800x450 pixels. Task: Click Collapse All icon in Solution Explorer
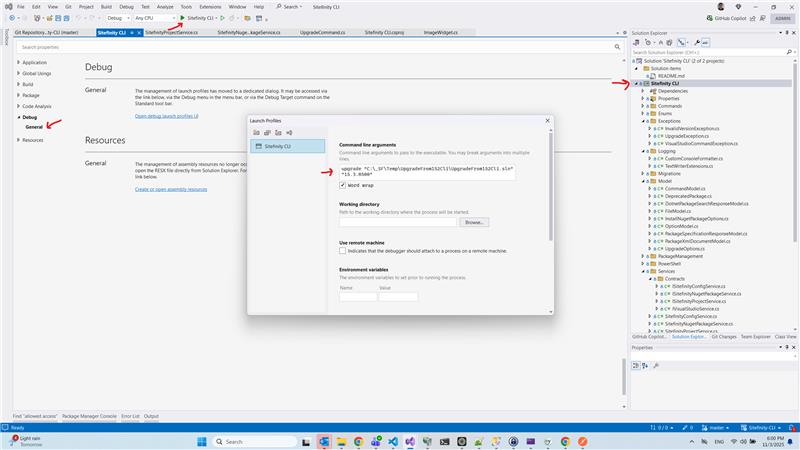coord(661,42)
